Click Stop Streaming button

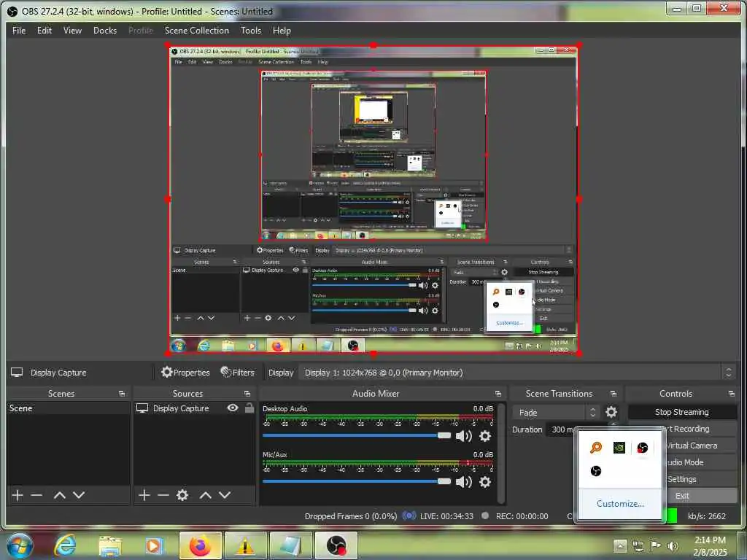(x=682, y=412)
